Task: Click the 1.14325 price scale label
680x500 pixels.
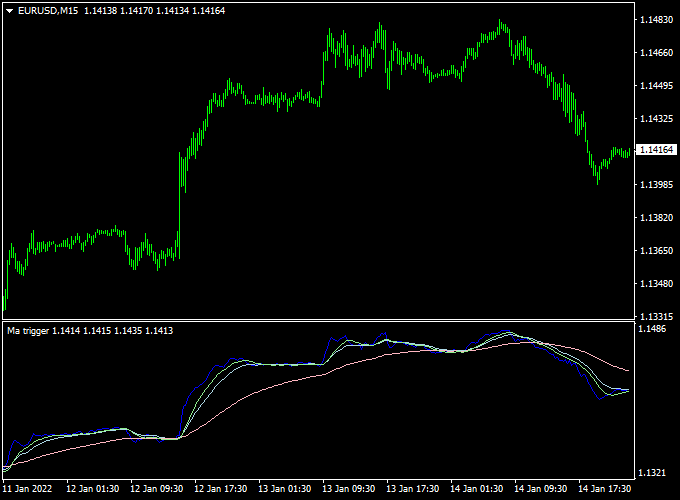Action: 657,119
